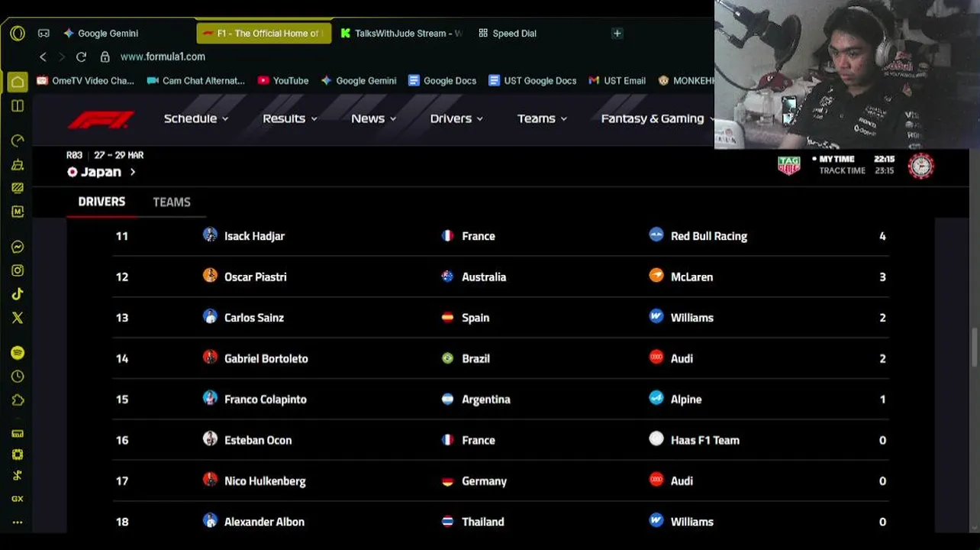Switch to the Google Gemini browser tab
Screen dimensions: 980x550
(126, 34)
